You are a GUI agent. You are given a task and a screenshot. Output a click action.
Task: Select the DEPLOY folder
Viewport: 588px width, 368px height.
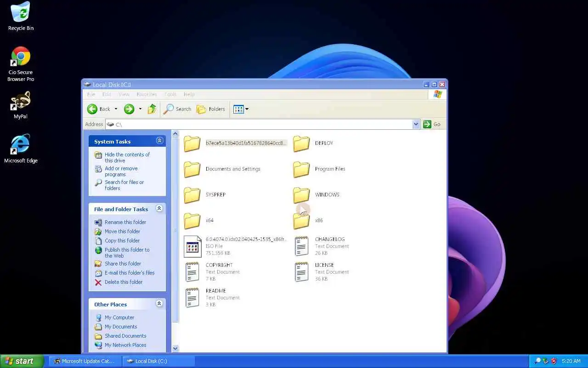313,144
